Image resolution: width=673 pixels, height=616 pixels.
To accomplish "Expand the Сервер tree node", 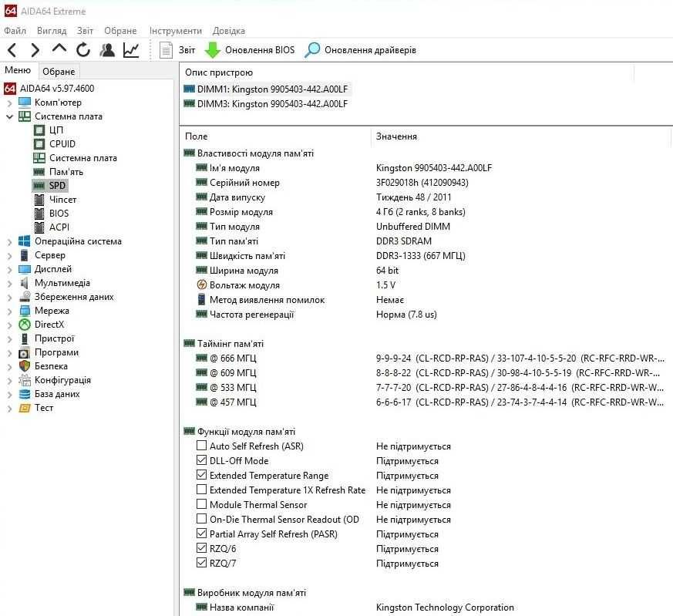I will click(9, 256).
